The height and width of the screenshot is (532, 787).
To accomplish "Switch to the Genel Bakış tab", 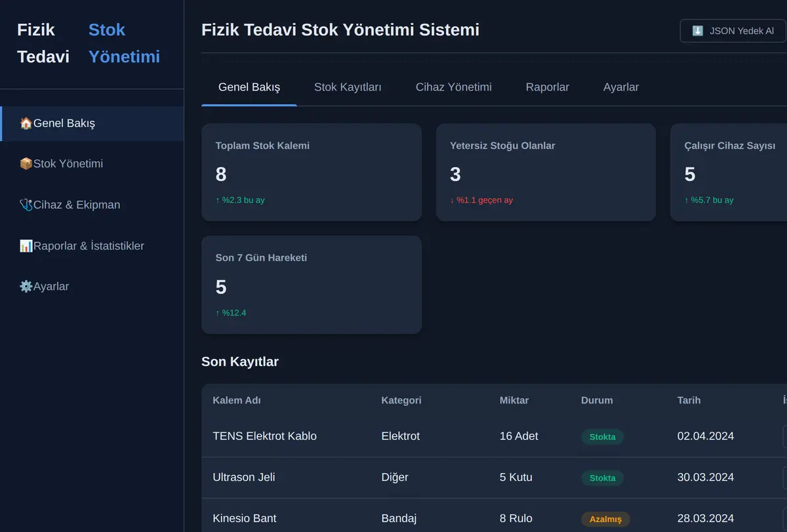I will (249, 87).
